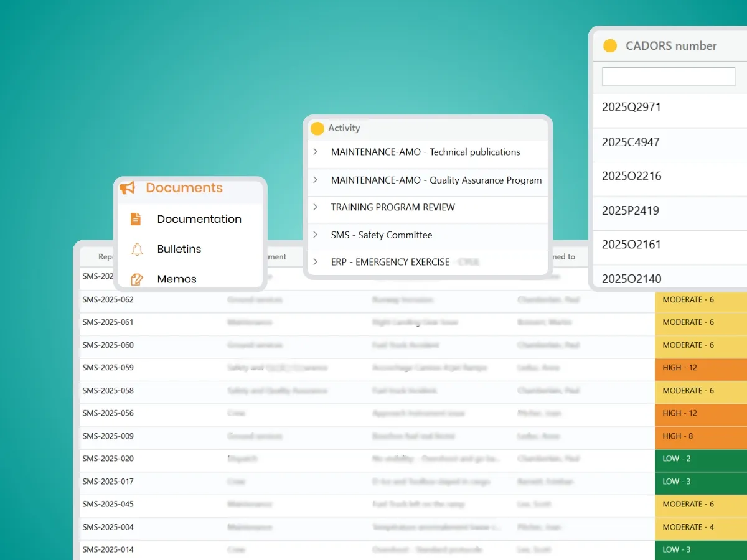Click the yellow circle beside CADORS number

click(x=610, y=46)
